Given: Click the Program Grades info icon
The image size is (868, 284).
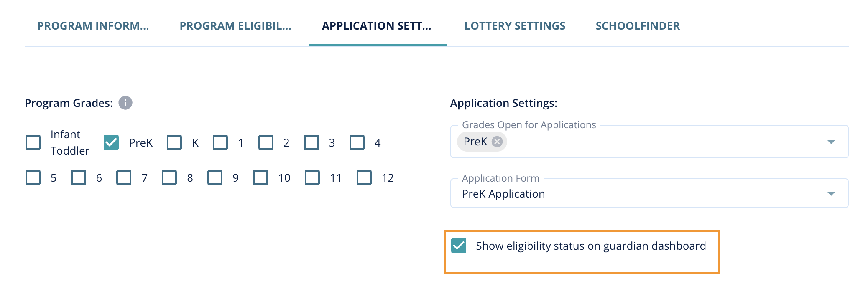Looking at the screenshot, I should coord(125,103).
